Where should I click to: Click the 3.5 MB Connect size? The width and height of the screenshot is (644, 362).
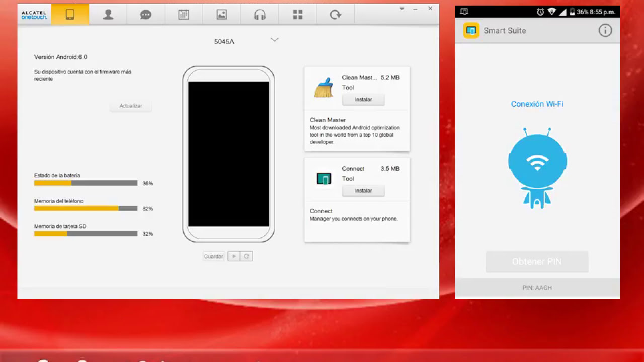(390, 169)
